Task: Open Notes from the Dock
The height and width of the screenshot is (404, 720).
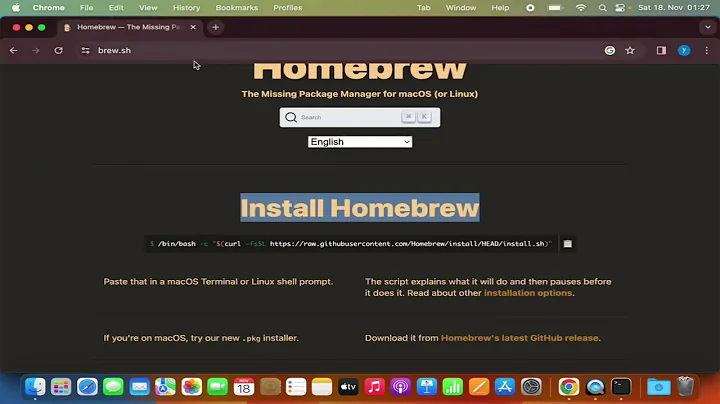Action: point(322,387)
